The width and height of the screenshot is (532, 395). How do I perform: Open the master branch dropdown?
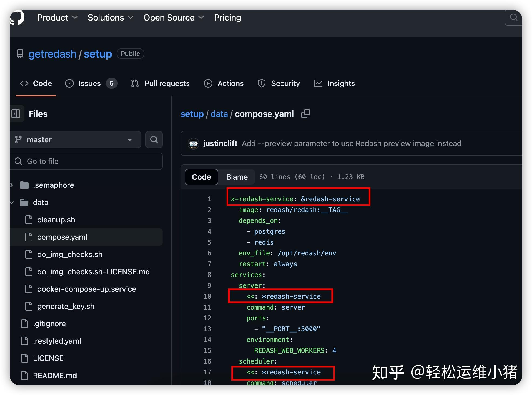tap(75, 140)
